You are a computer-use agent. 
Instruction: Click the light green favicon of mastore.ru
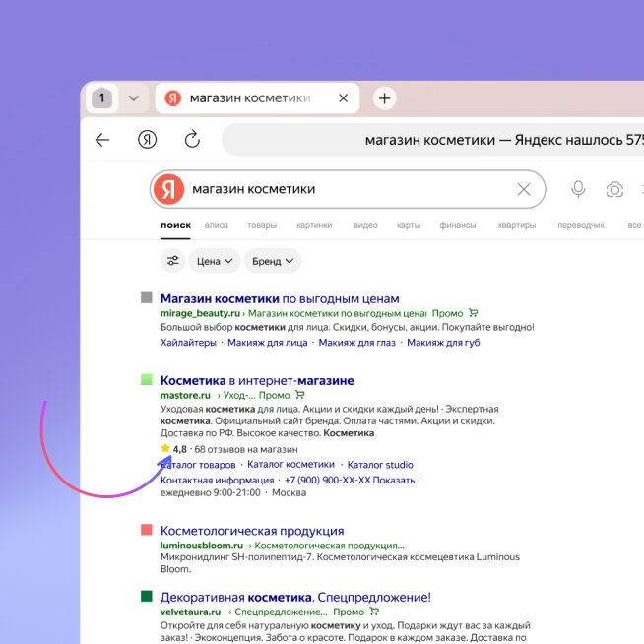tap(146, 379)
